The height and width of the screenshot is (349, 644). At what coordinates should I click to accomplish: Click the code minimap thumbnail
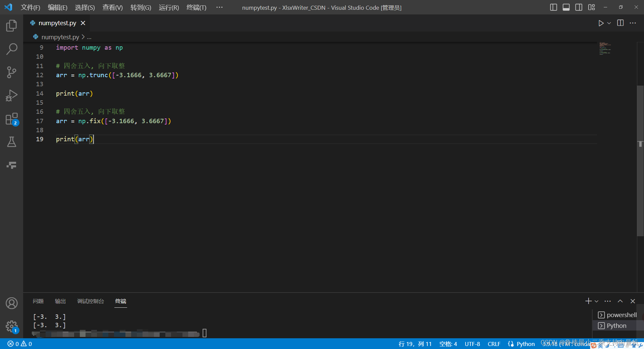tap(605, 48)
